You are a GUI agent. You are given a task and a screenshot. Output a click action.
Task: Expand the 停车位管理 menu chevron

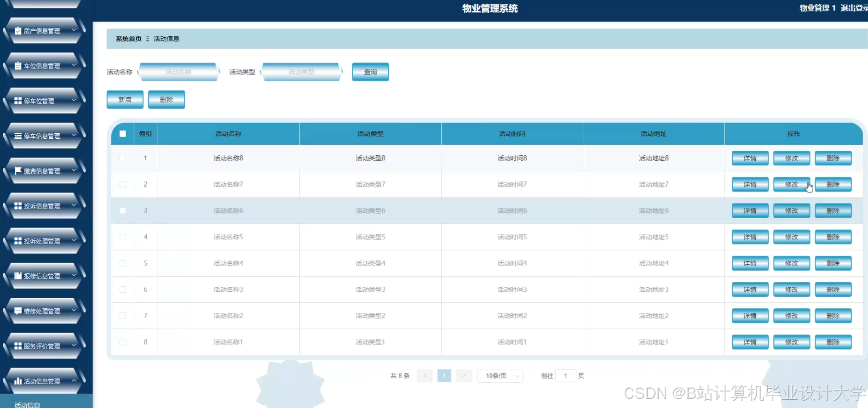click(x=74, y=100)
